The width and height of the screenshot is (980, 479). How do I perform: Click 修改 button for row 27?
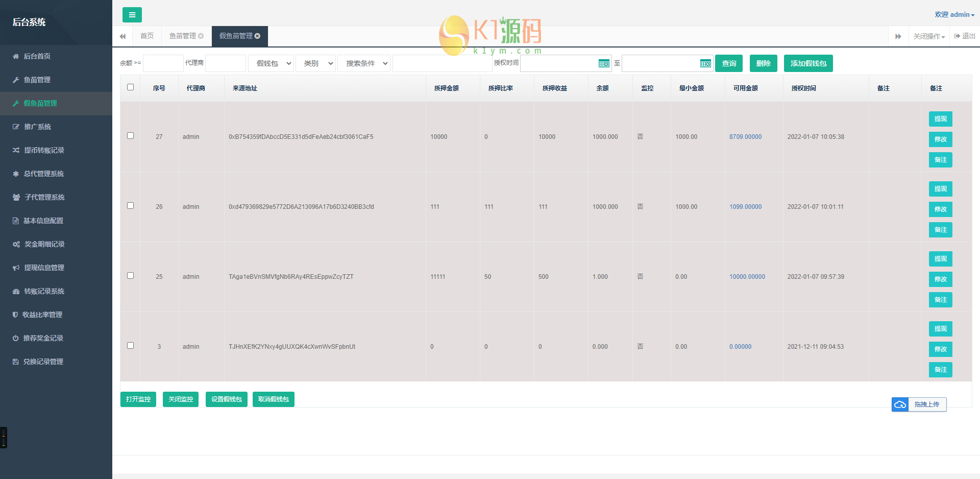[x=941, y=139]
